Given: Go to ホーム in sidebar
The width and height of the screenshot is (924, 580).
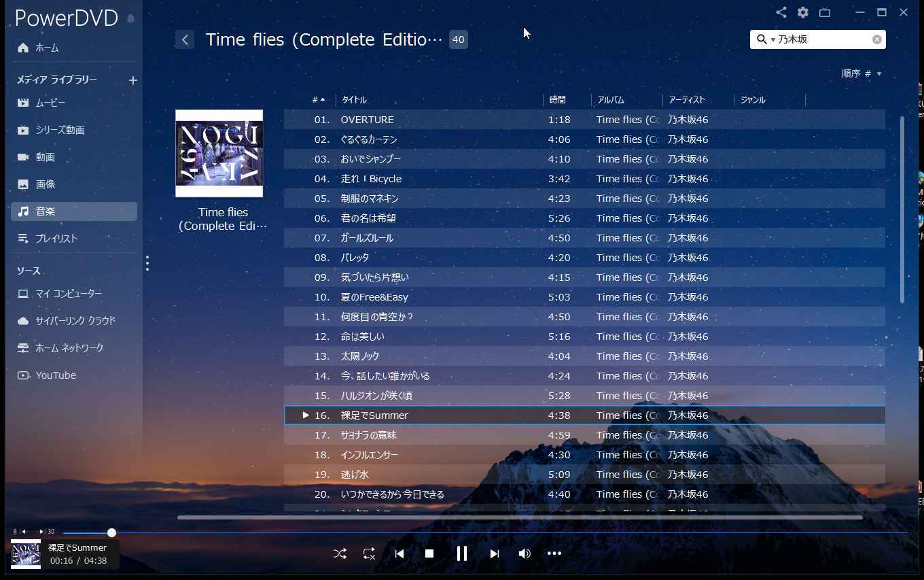Looking at the screenshot, I should click(x=73, y=48).
